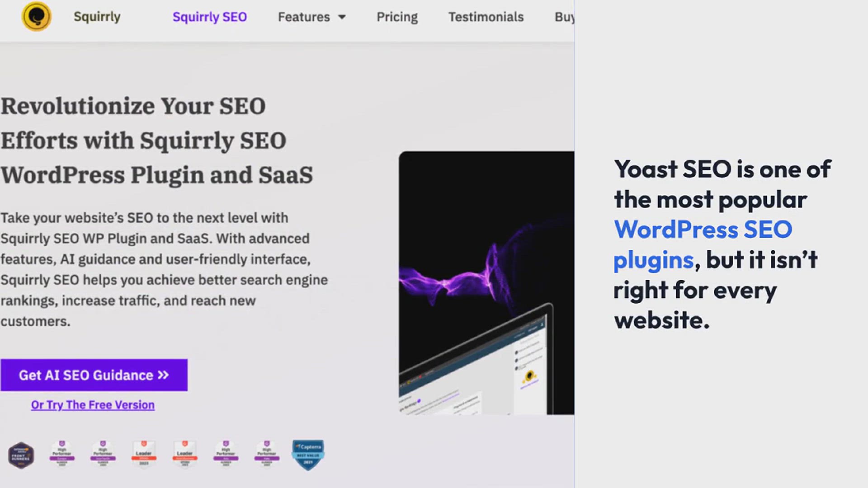Click the laptop hero image with purple wave

(x=486, y=283)
